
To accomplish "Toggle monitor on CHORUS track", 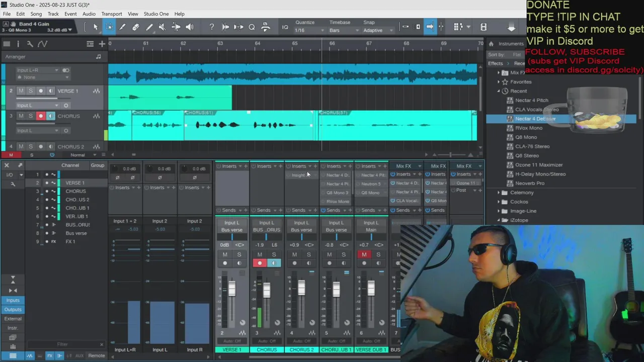I will pyautogui.click(x=50, y=116).
